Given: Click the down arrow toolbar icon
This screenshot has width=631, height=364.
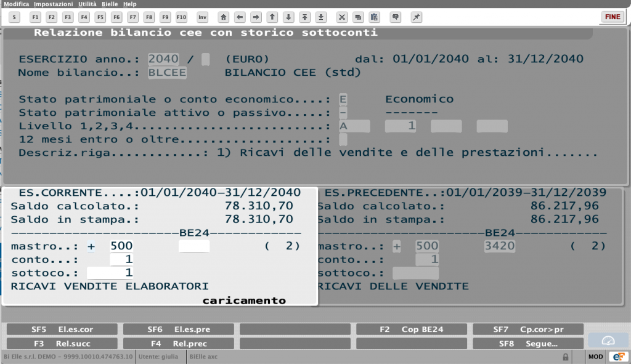Looking at the screenshot, I should point(288,17).
